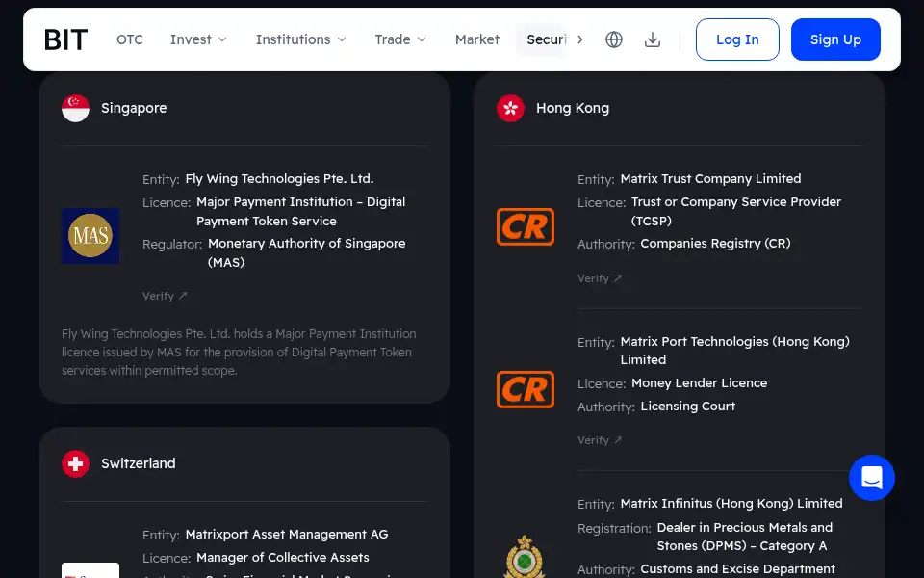Click the Singapore flag icon
This screenshot has height=578, width=924.
click(x=75, y=109)
